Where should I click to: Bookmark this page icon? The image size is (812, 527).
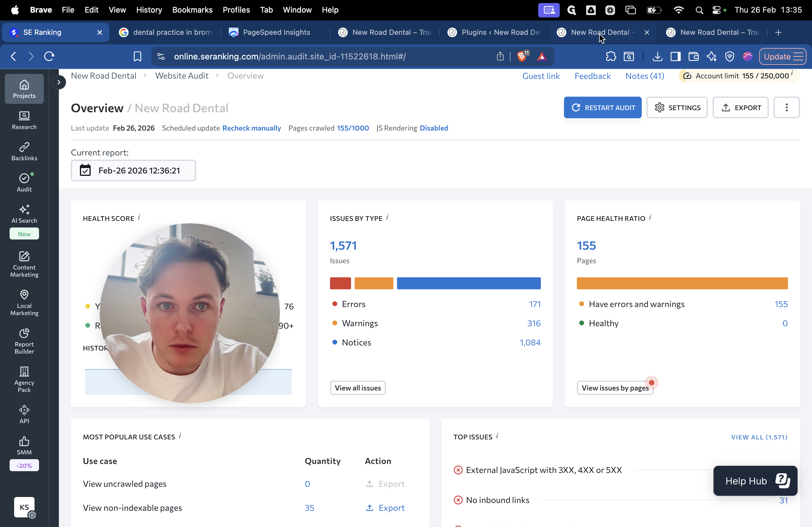(137, 56)
